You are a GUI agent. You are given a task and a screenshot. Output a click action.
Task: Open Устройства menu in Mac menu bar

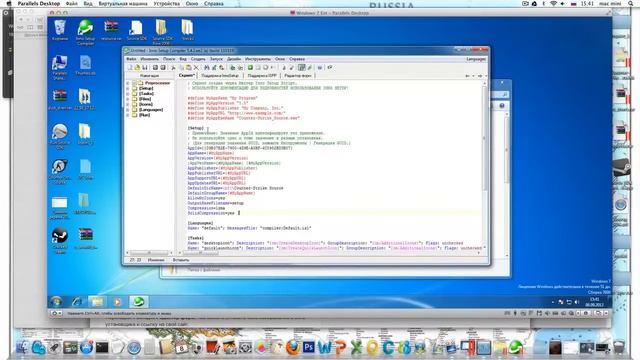coord(167,3)
